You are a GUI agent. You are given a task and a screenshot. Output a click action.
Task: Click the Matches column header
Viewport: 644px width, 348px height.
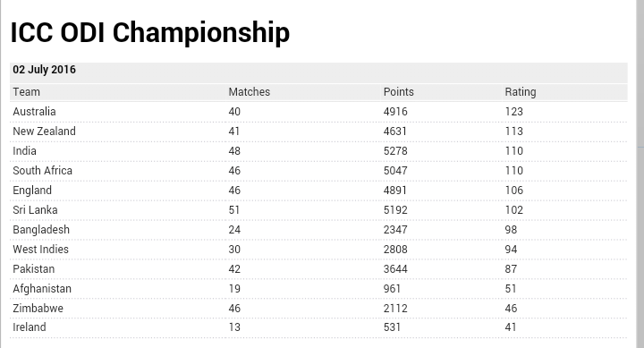[x=250, y=91]
